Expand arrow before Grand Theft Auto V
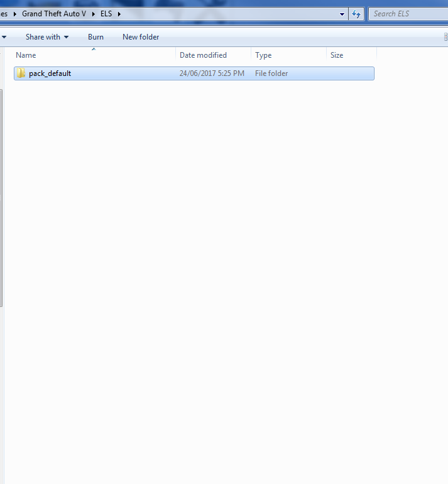This screenshot has width=448, height=484. [15, 14]
